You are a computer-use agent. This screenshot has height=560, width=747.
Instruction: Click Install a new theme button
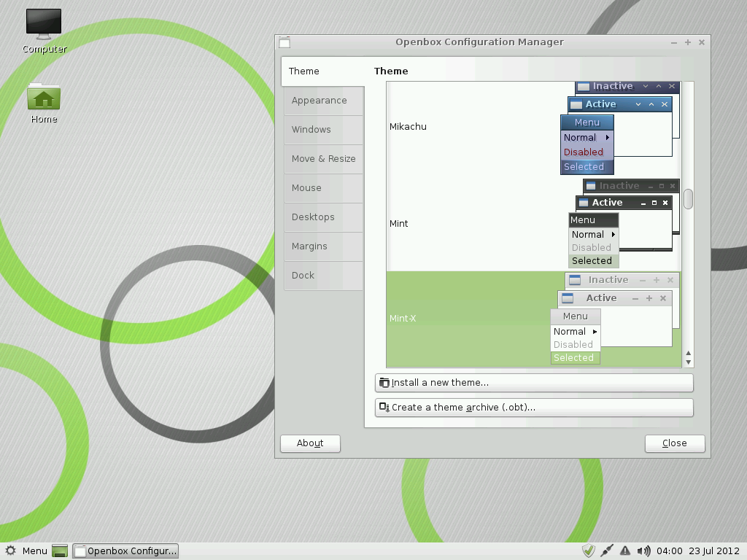click(x=534, y=383)
